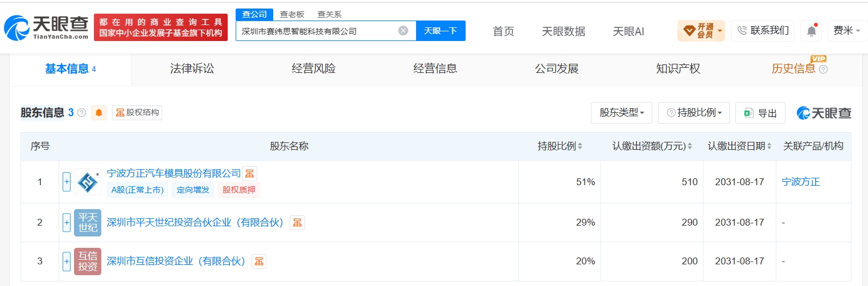The height and width of the screenshot is (286, 868).
Task: Expand row 3 with the plus button
Action: tap(67, 262)
